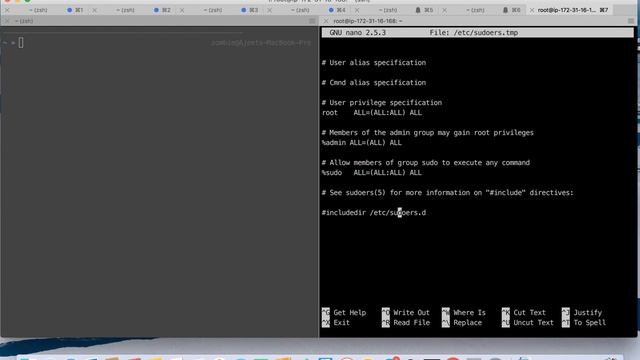Click the '# User alias specification' line
The width and height of the screenshot is (640, 360).
[374, 62]
